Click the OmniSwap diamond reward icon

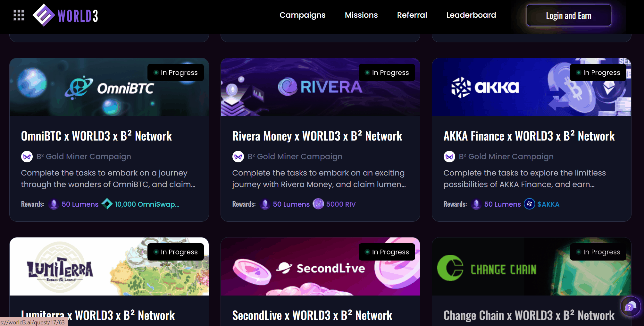107,204
